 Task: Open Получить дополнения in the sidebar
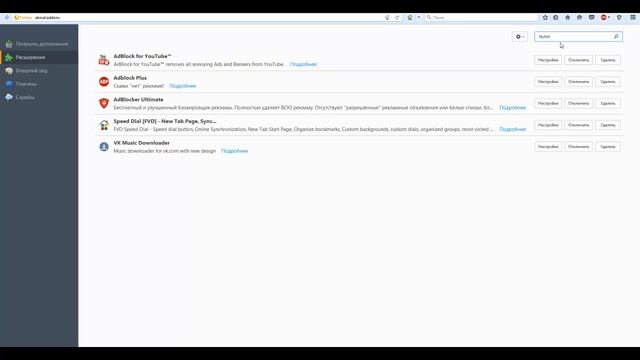39,44
